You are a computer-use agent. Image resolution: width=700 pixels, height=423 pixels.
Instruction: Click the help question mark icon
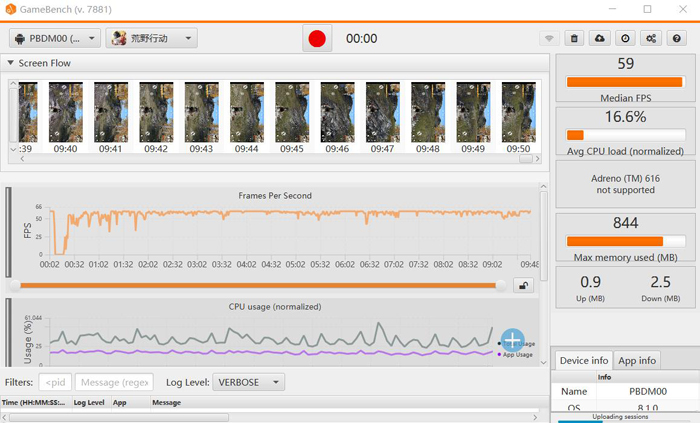point(677,39)
